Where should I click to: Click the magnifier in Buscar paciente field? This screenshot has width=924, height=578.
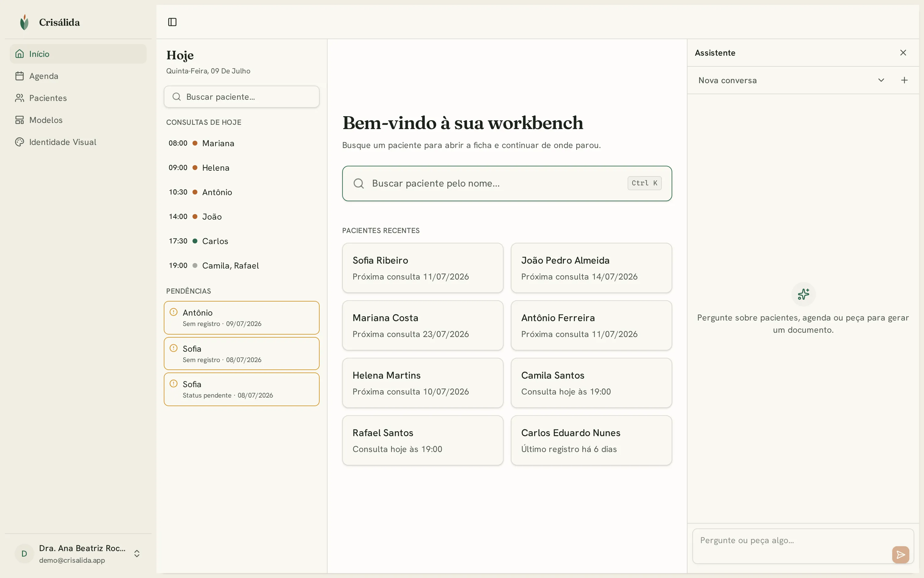[176, 97]
